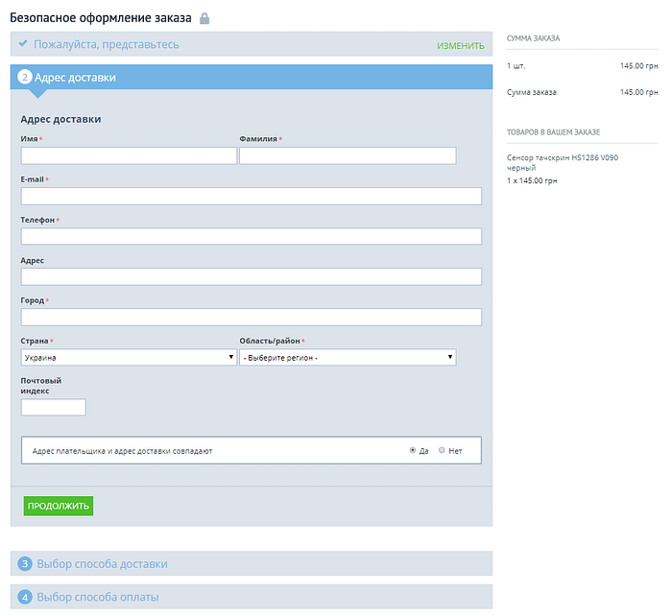Click the ИЗМЕНИТЬ link
Image resolution: width=672 pixels, height=616 pixels.
(460, 45)
